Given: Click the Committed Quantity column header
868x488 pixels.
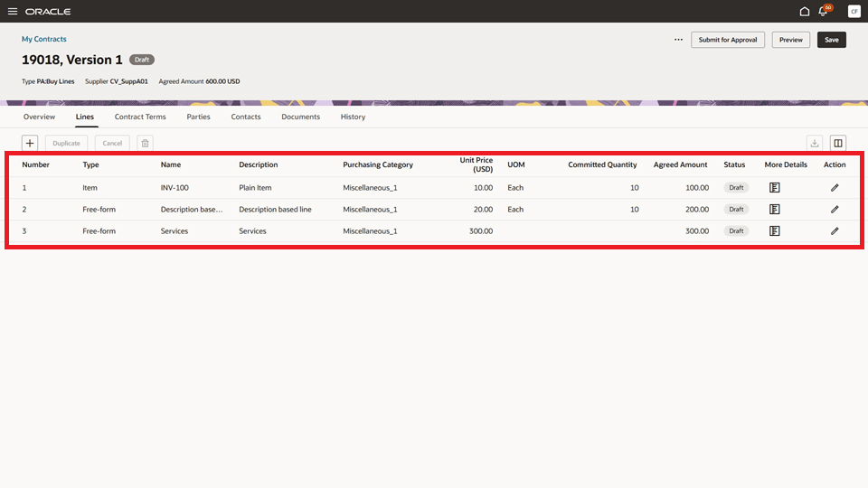Looking at the screenshot, I should coord(602,164).
